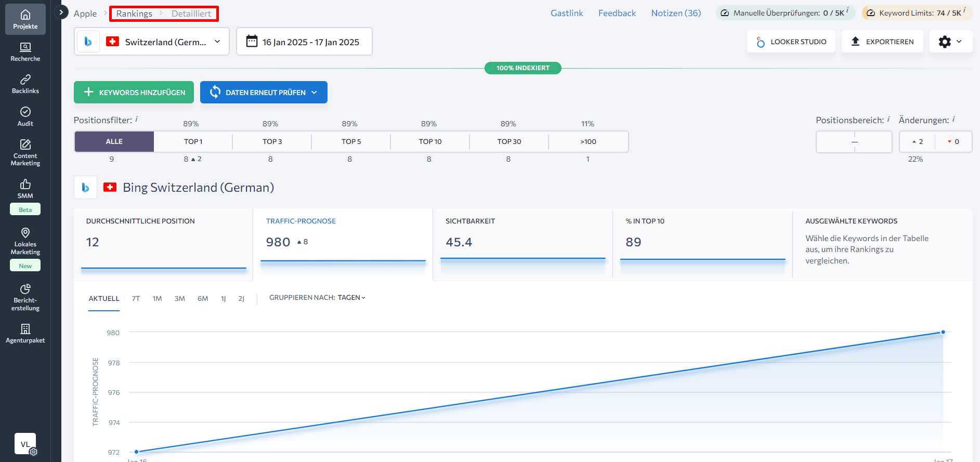Viewport: 980px width, 462px height.
Task: Expand the sidebar with the arrow button
Action: 61,12
